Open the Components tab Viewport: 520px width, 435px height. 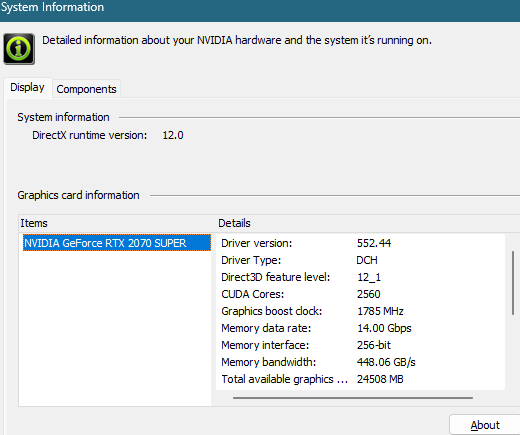(86, 89)
